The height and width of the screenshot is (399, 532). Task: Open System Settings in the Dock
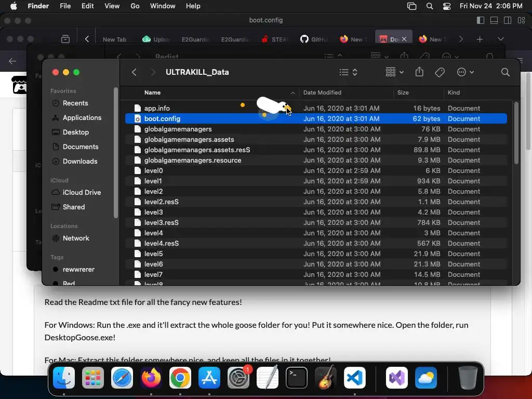pos(238,378)
